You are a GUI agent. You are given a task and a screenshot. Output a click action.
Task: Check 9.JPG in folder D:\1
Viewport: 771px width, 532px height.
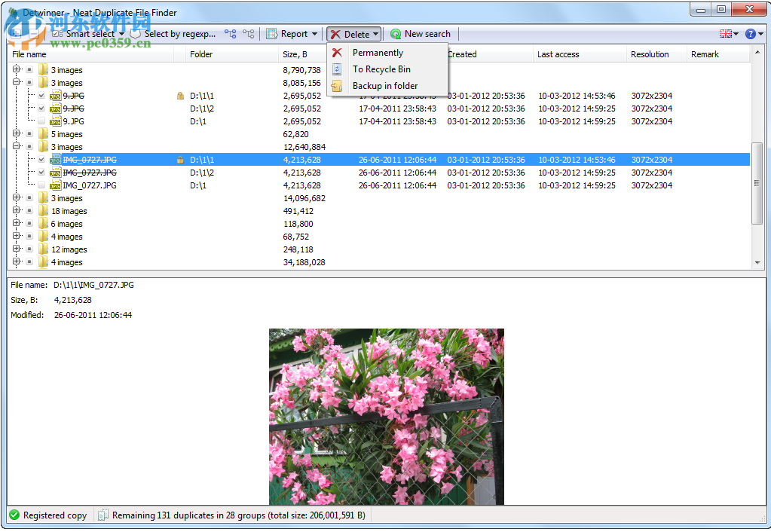(41, 121)
